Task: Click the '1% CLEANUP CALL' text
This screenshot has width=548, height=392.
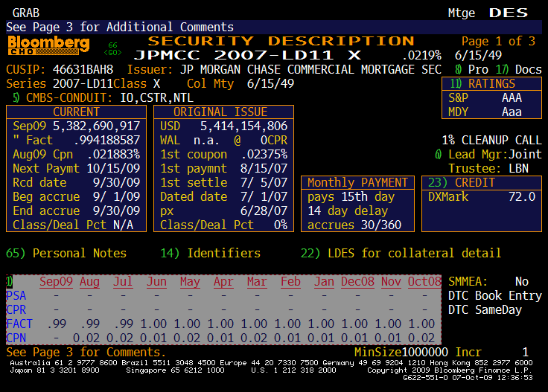Action: click(491, 140)
